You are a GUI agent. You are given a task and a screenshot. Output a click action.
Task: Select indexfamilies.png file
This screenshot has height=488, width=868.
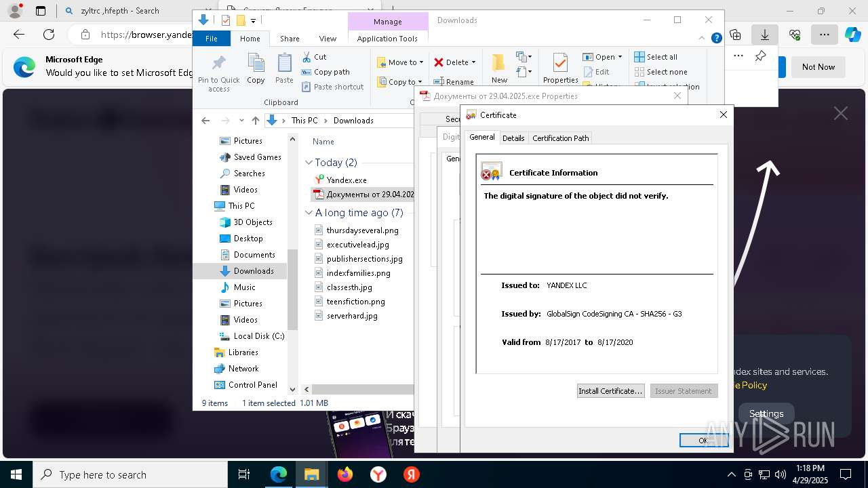[358, 273]
